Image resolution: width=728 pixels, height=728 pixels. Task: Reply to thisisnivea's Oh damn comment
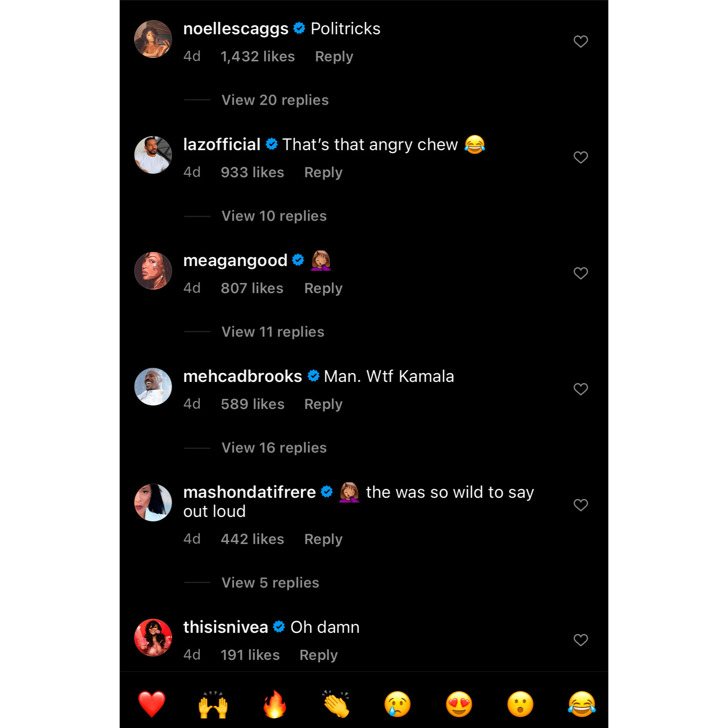click(x=319, y=655)
